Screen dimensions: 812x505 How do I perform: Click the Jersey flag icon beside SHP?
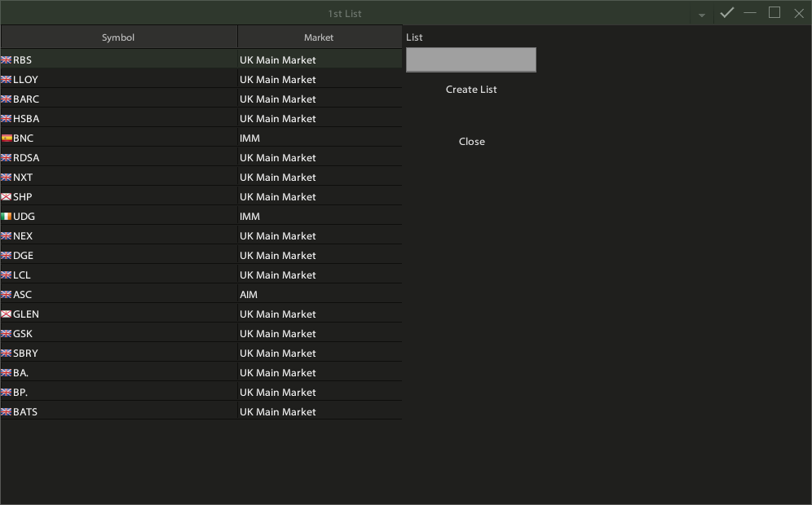(7, 197)
